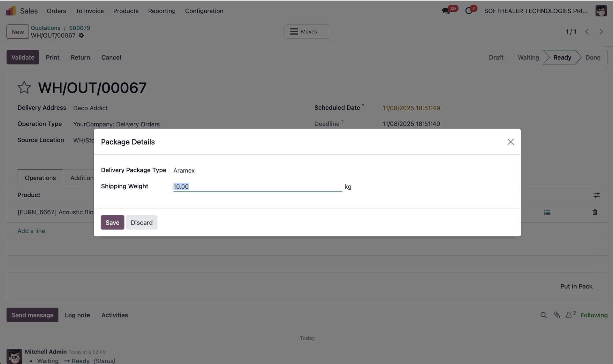Open user avatar menu

(601, 11)
